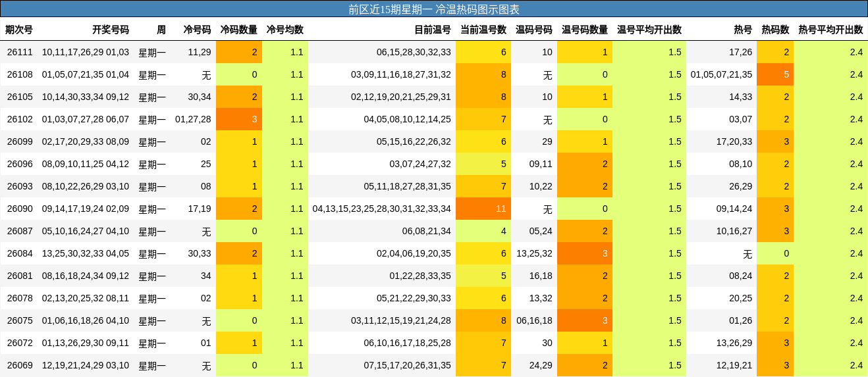Click hot numbers 13,26,29

tap(734, 343)
